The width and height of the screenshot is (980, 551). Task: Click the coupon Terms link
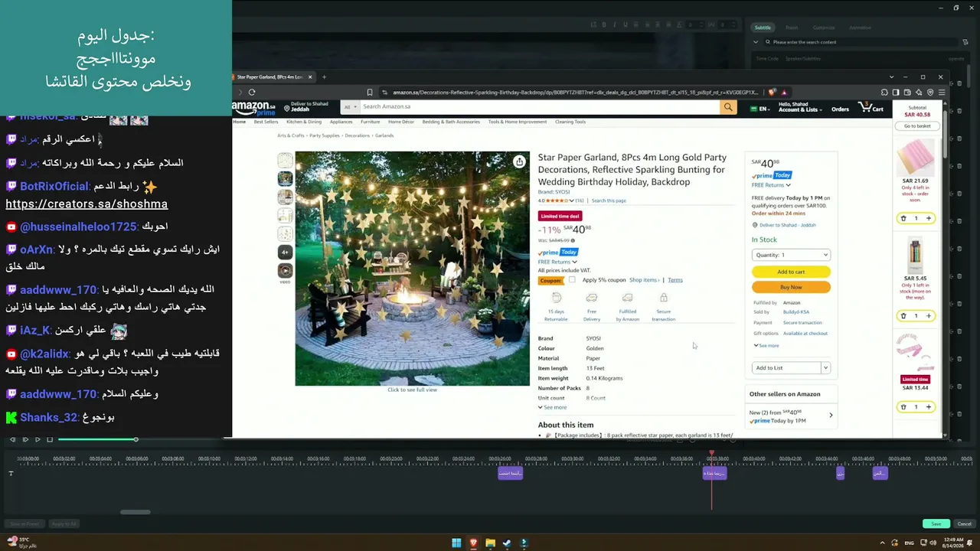pos(675,280)
